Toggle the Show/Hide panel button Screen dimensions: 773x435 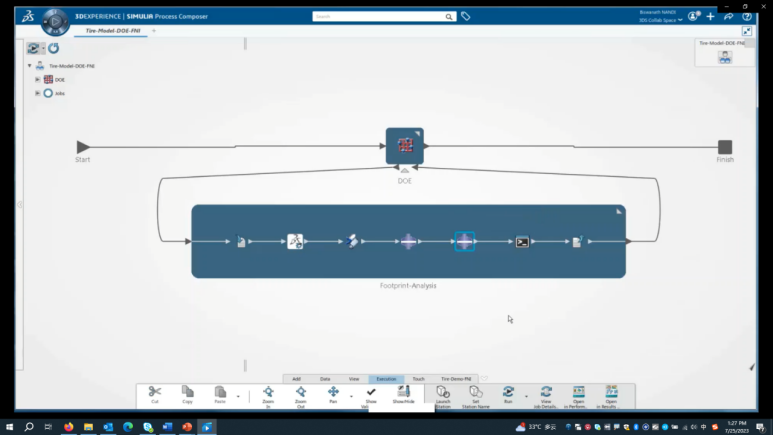point(403,393)
